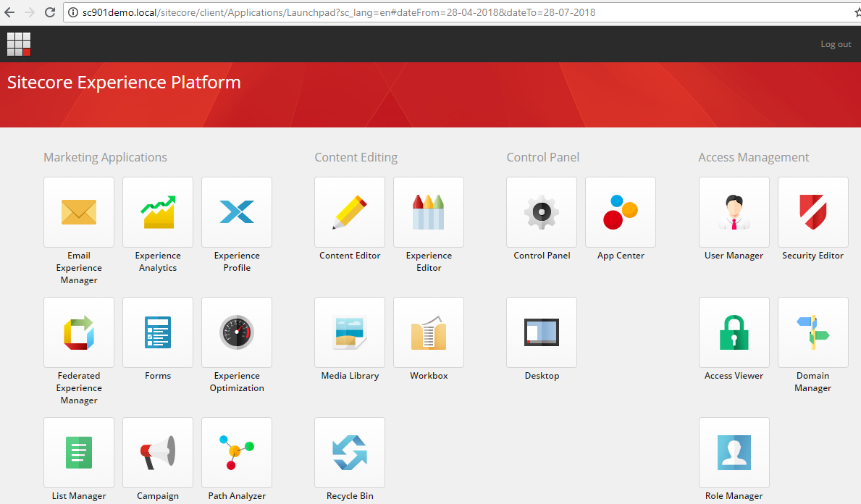
Task: Log out of Sitecore
Action: [x=836, y=44]
